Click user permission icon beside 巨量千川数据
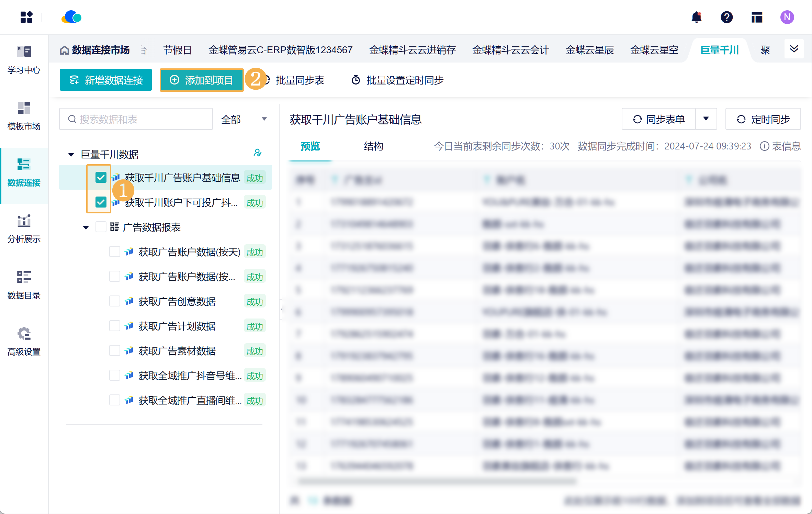812x514 pixels. pyautogui.click(x=257, y=153)
